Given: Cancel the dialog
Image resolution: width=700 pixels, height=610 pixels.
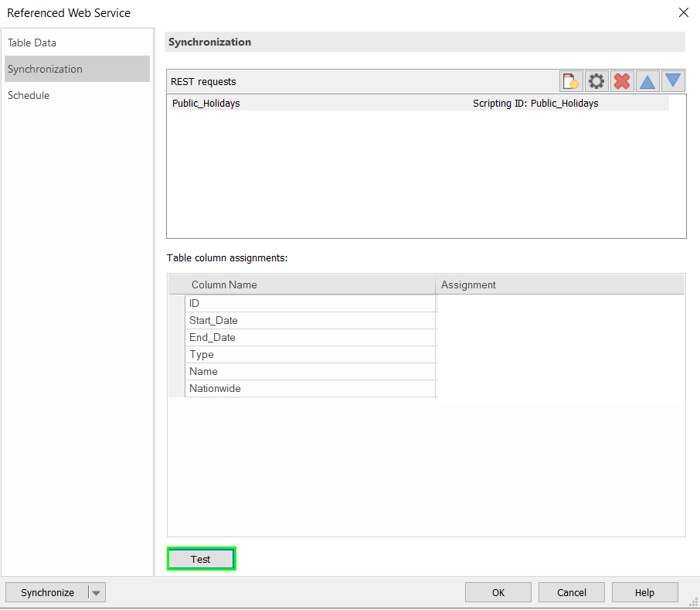Looking at the screenshot, I should (x=572, y=593).
